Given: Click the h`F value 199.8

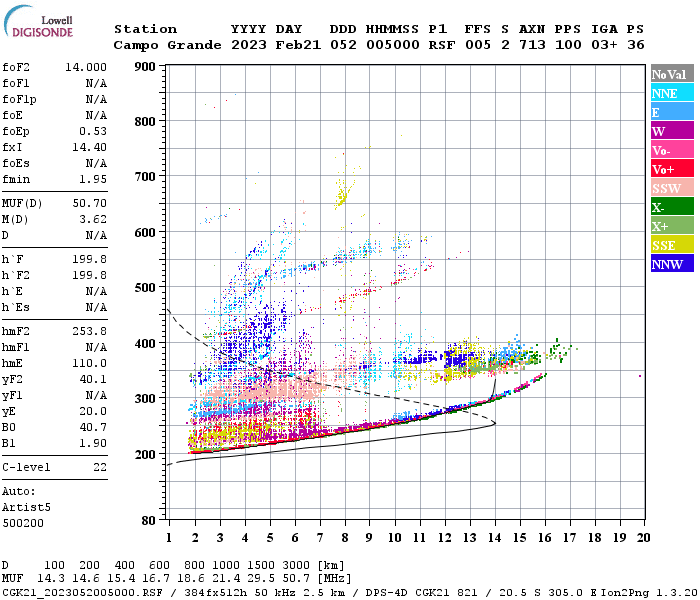Looking at the screenshot, I should pyautogui.click(x=90, y=259).
